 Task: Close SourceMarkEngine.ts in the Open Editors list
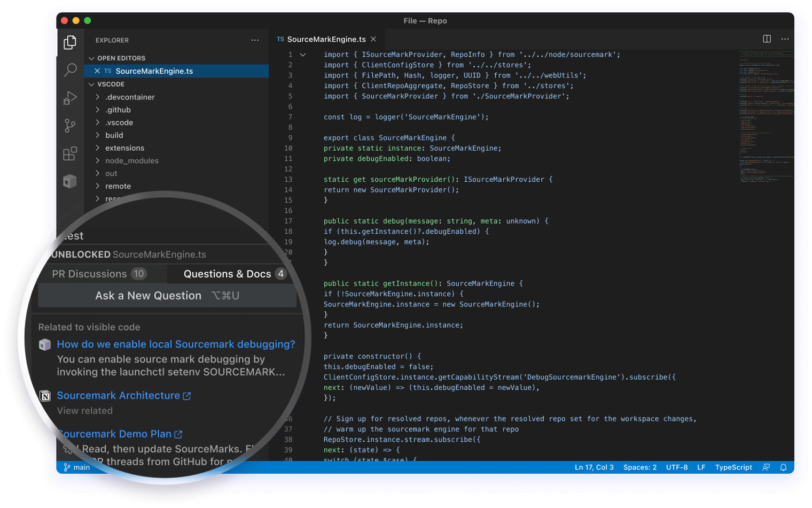point(97,71)
